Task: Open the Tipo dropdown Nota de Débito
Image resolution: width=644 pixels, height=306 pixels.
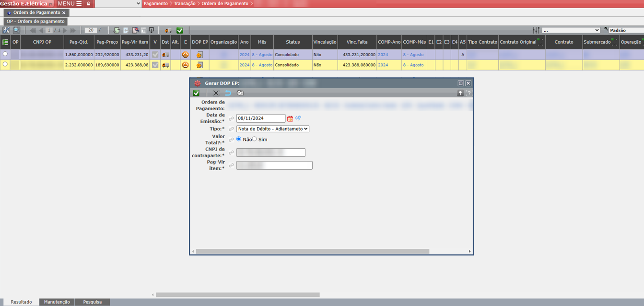Action: (272, 129)
